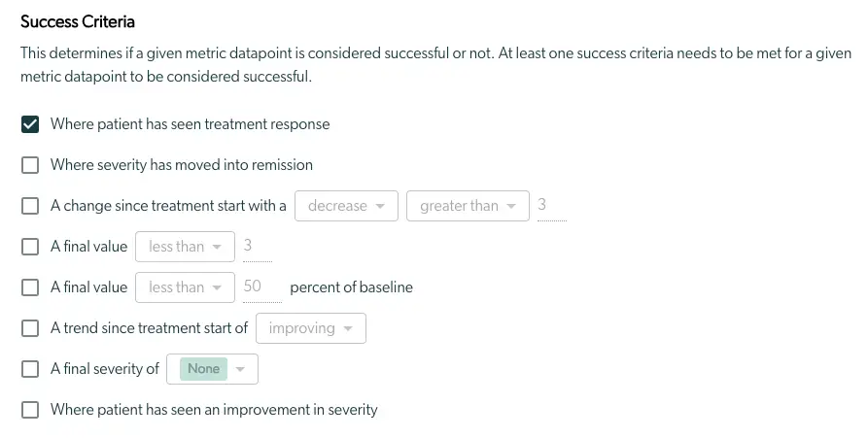Check 'A trend since treatment start of' box
The image size is (868, 438).
tap(30, 328)
